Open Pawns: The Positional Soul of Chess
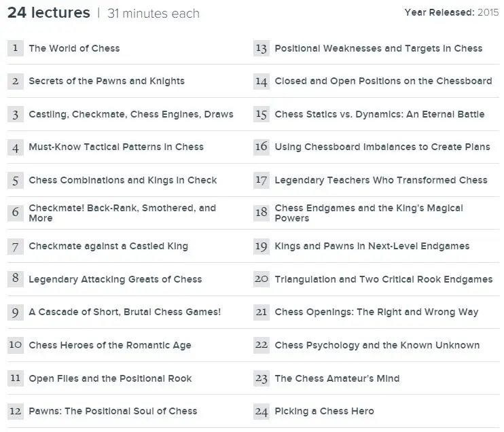Screen dimensions: 504x432 [x=113, y=411]
